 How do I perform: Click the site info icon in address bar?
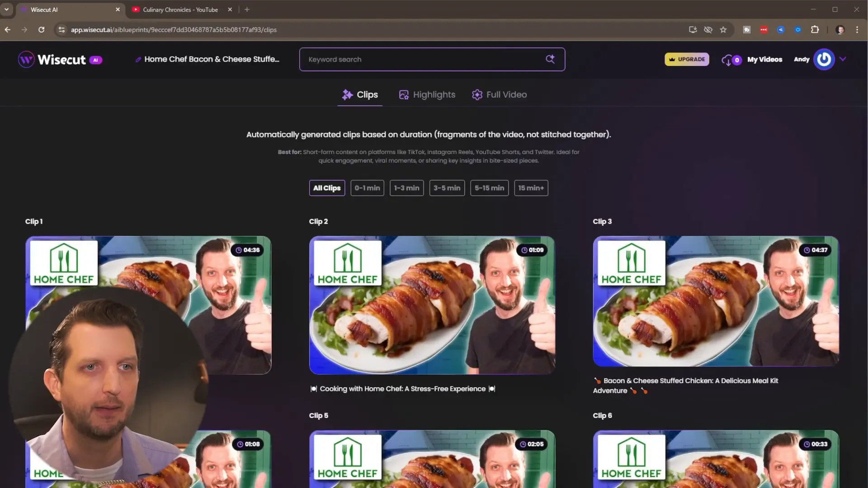click(61, 30)
